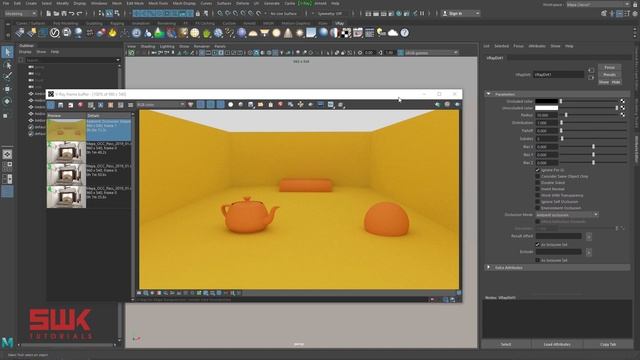Open the question mark help shelf icon
640x360 pixels.
(x=404, y=33)
